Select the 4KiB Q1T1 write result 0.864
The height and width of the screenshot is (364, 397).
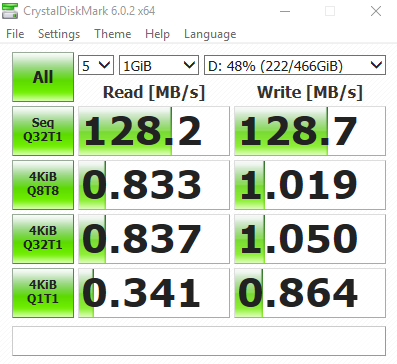(310, 293)
